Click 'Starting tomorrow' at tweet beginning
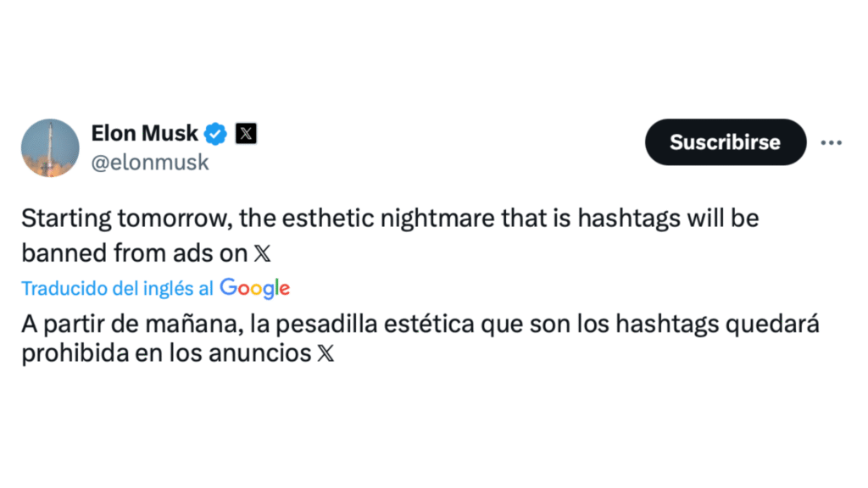This screenshot has height=488, width=868. [x=125, y=219]
